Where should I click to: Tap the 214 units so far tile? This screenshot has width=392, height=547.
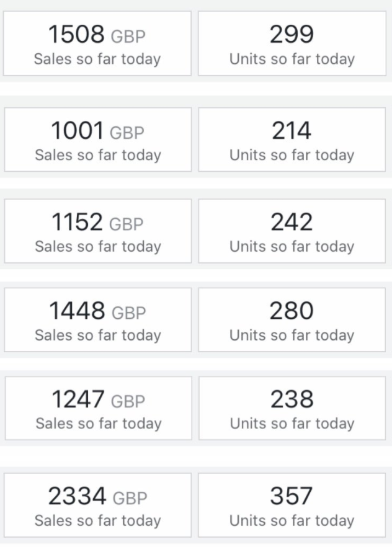coord(292,140)
